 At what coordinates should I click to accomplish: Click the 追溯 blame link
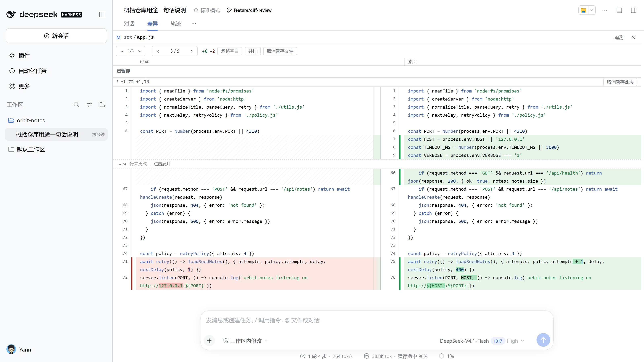coord(619,37)
